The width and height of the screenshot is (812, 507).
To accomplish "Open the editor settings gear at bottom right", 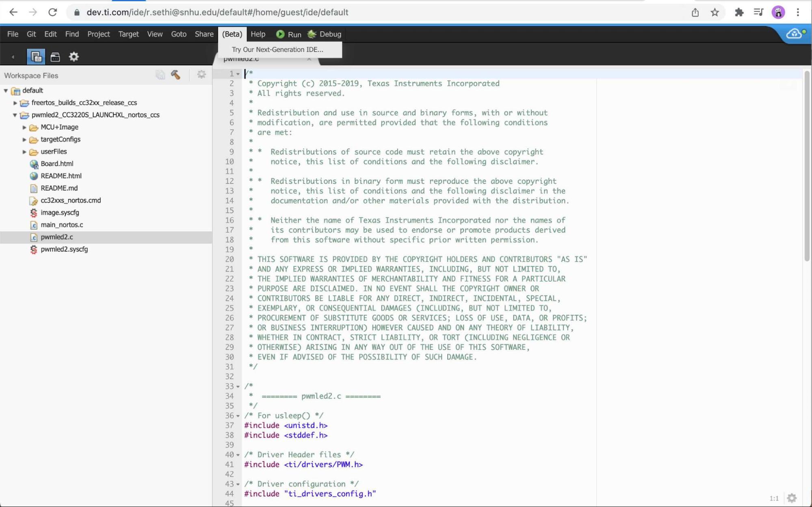I will tap(792, 498).
